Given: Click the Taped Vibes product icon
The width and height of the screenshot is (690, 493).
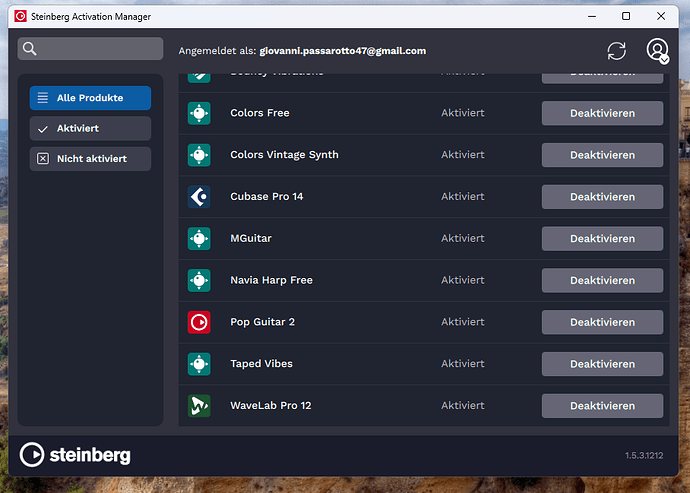Looking at the screenshot, I should point(199,364).
